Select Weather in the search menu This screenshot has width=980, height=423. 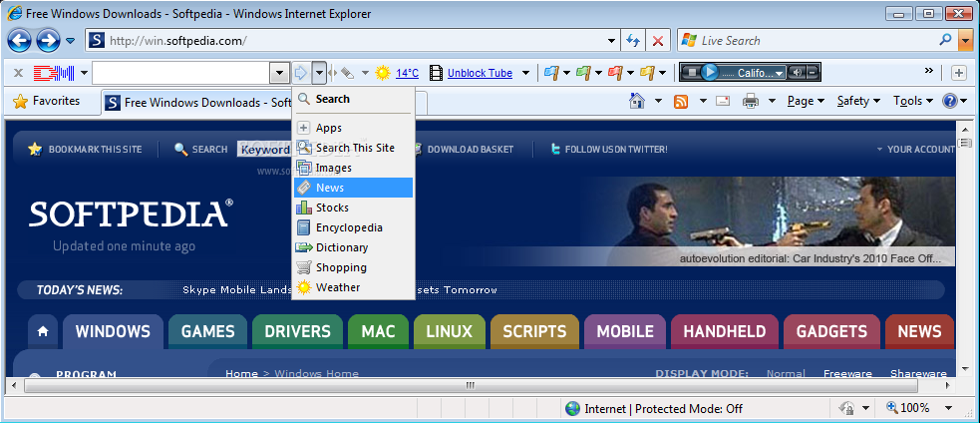click(353, 288)
